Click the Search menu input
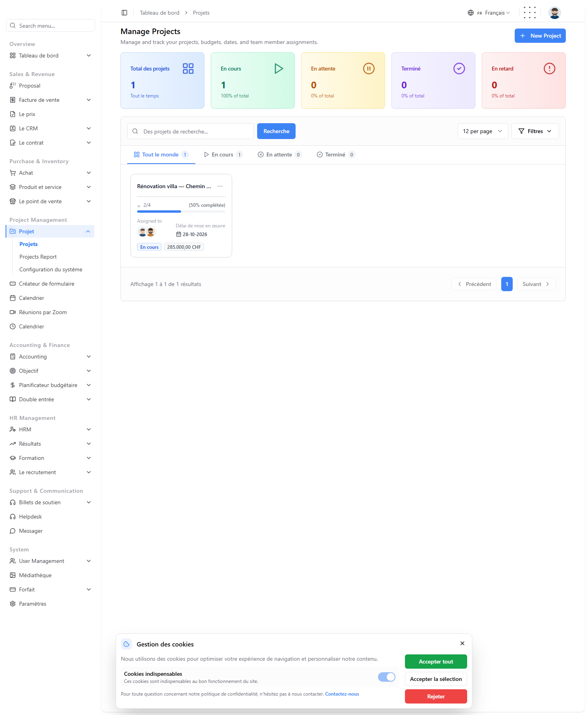Screen dimensions: 588x715 pos(51,25)
